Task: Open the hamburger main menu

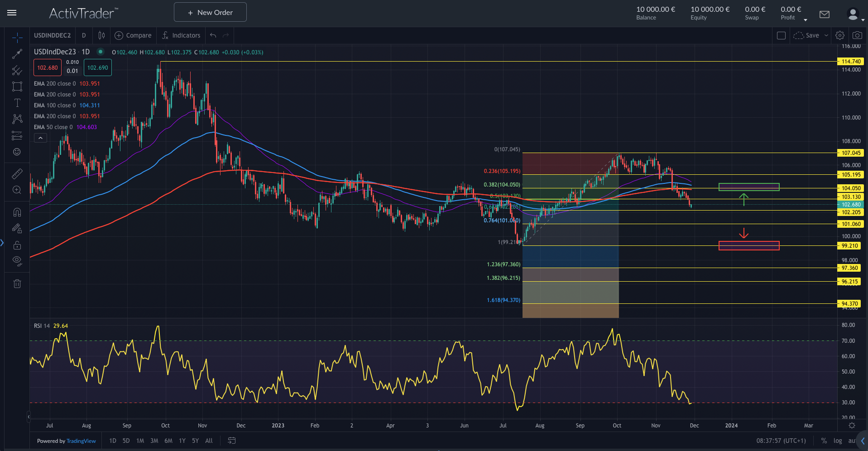Action: (x=12, y=13)
